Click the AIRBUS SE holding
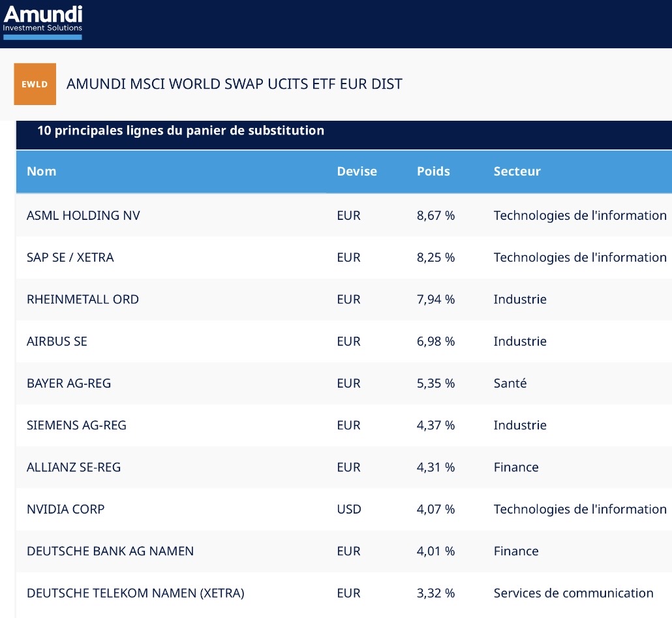The width and height of the screenshot is (672, 618). click(57, 341)
